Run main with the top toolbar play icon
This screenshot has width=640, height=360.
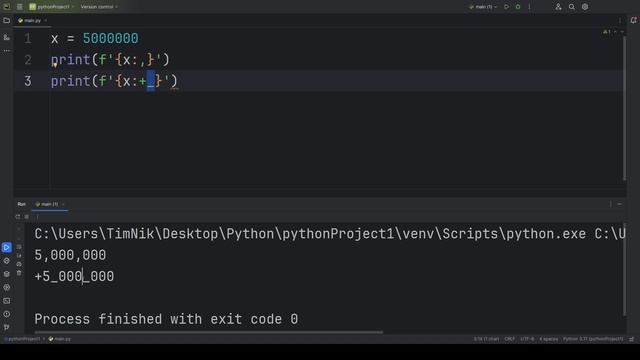pos(507,7)
